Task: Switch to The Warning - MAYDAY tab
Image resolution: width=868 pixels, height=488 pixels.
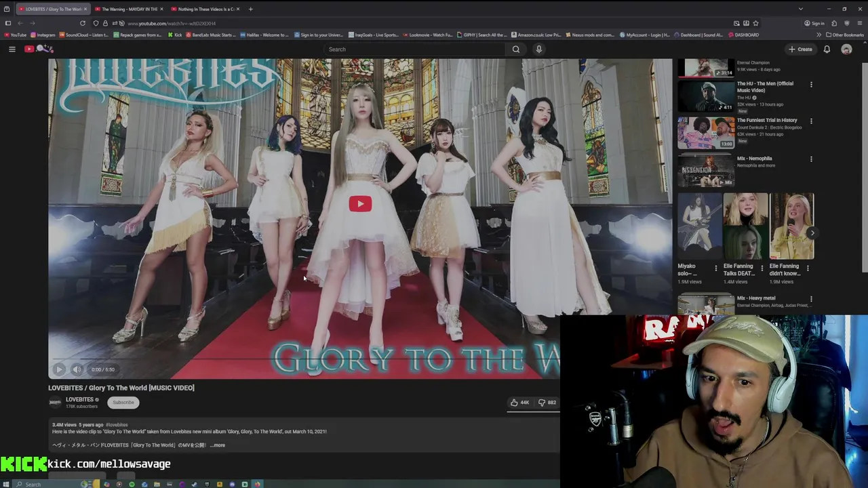Action: click(129, 9)
